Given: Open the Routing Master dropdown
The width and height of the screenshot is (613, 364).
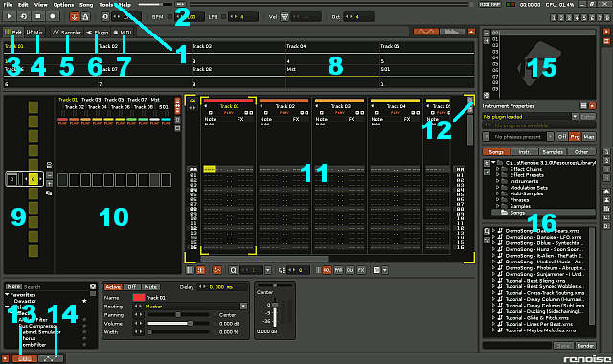Looking at the screenshot, I should pos(243,307).
